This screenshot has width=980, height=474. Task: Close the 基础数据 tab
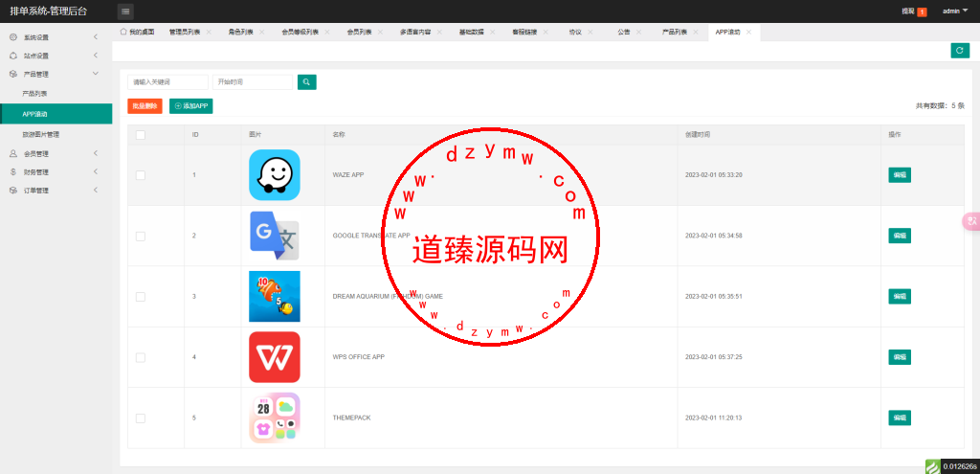pyautogui.click(x=492, y=32)
